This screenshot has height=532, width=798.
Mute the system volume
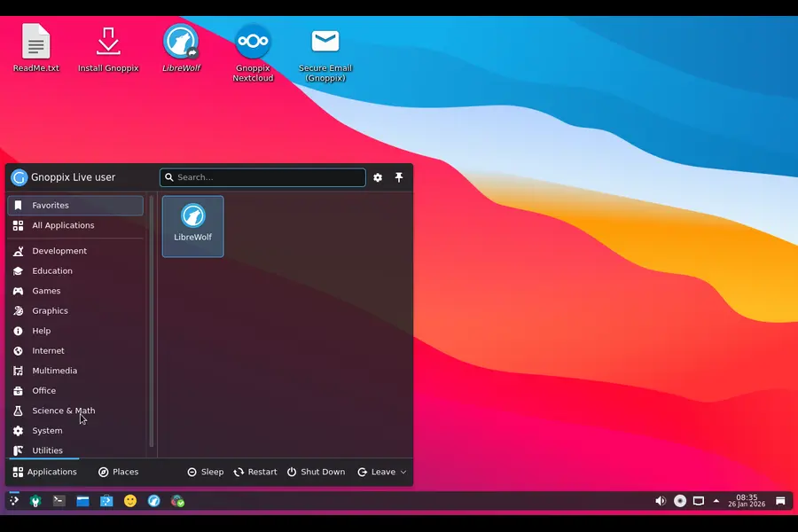click(x=660, y=501)
